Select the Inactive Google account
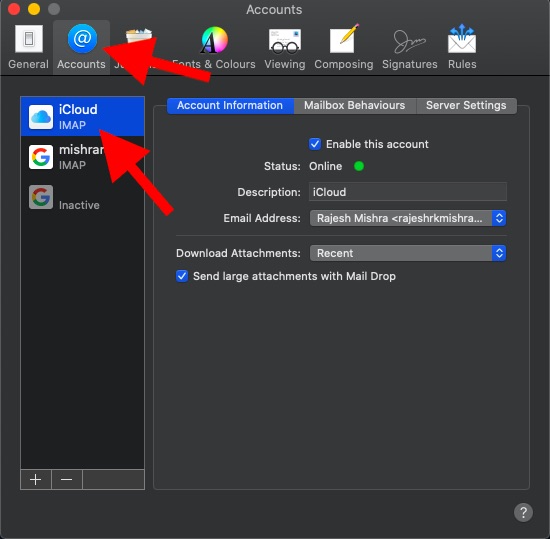 [82, 197]
